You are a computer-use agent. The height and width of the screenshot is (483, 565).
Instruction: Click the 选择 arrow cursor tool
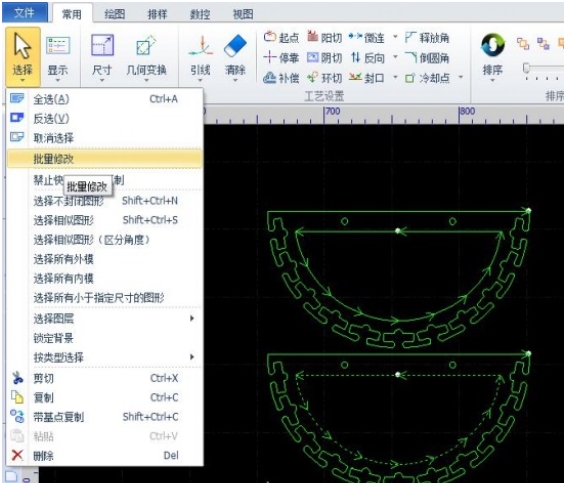click(22, 46)
